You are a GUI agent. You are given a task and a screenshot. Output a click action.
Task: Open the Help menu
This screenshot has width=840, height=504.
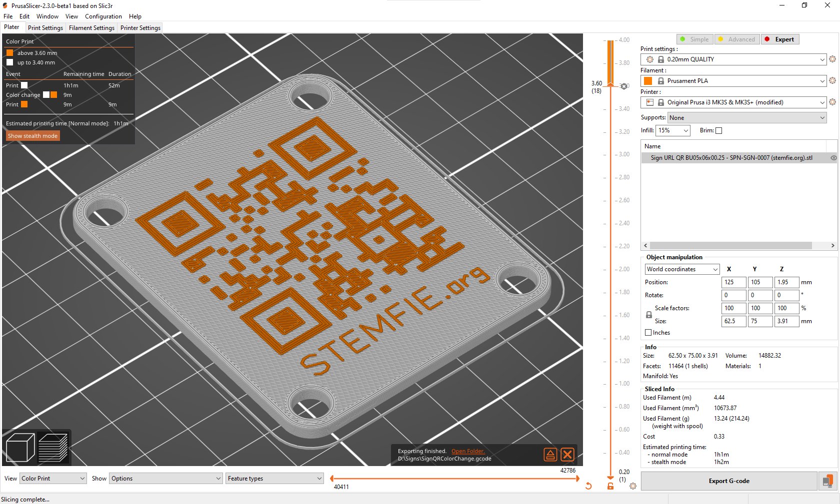pyautogui.click(x=135, y=16)
